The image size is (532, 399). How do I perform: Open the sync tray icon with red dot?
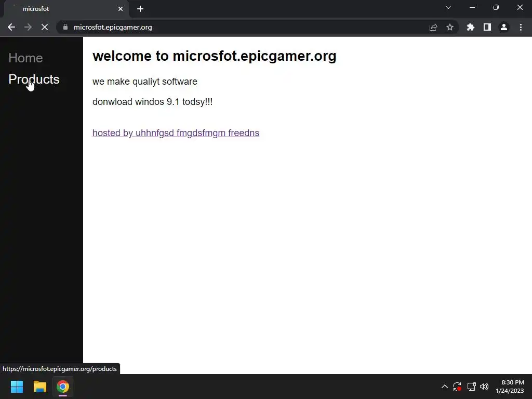click(x=457, y=387)
